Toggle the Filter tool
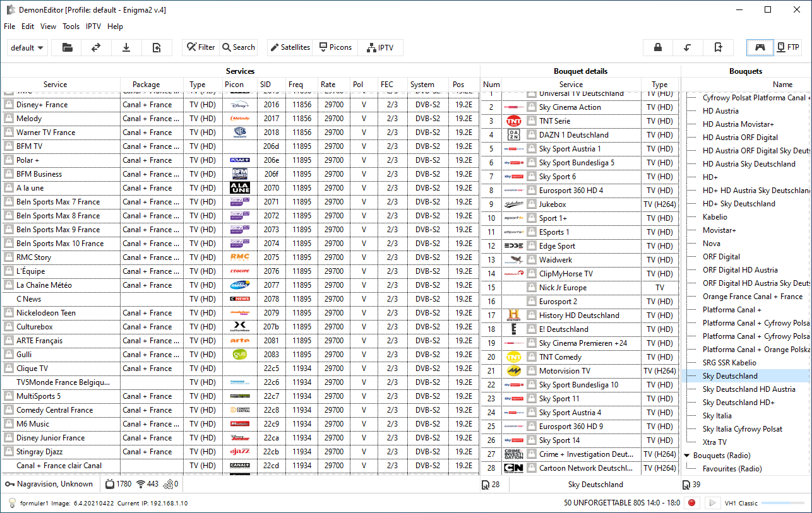The height and width of the screenshot is (513, 812). (x=201, y=47)
